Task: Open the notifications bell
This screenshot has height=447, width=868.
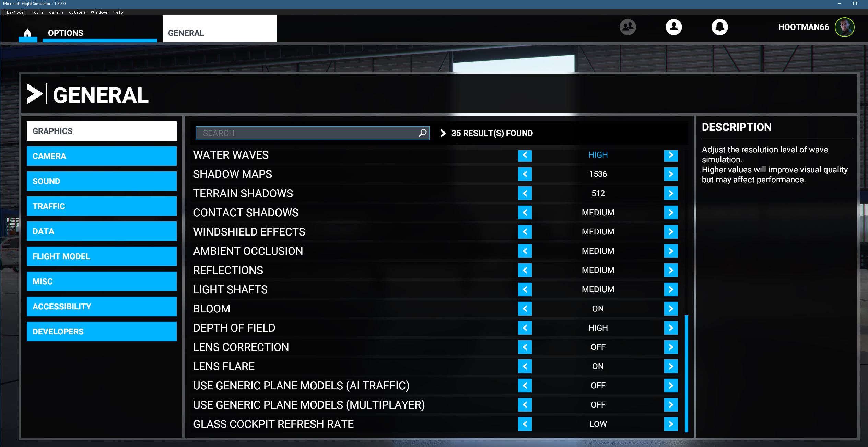Action: pyautogui.click(x=719, y=27)
